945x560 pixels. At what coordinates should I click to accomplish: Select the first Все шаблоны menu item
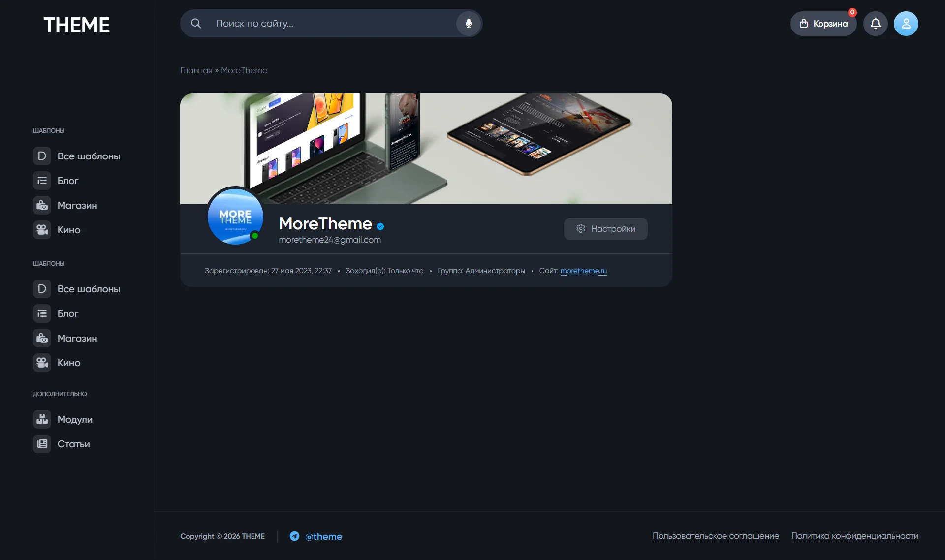tap(77, 156)
